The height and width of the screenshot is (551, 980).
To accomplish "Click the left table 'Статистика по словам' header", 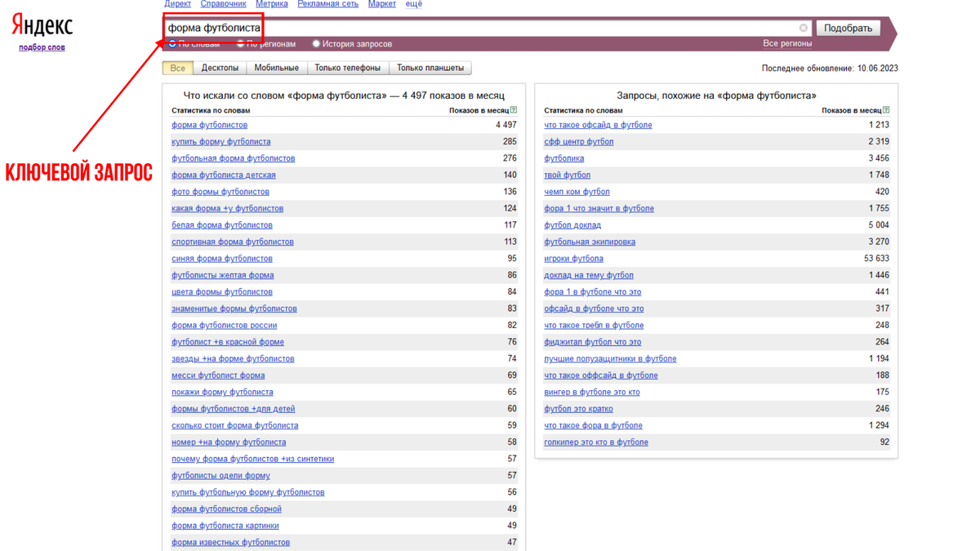I will [211, 110].
